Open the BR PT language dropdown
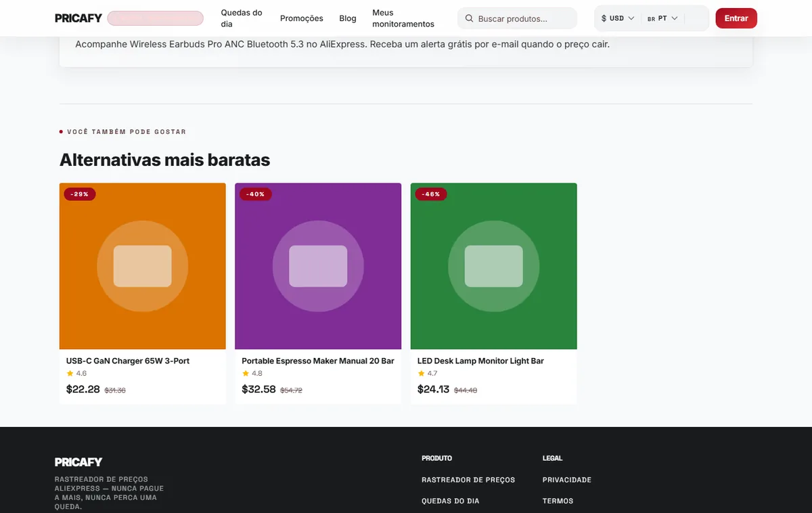 coord(662,18)
